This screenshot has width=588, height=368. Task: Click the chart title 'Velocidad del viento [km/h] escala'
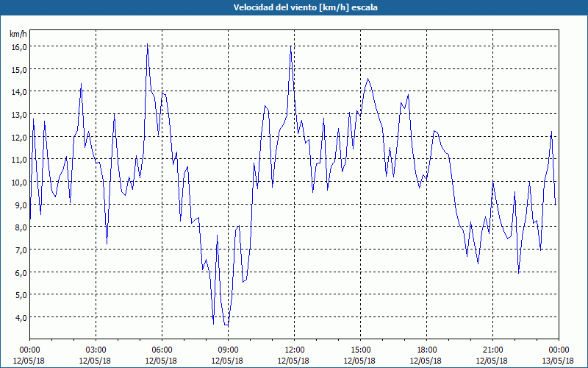click(305, 7)
